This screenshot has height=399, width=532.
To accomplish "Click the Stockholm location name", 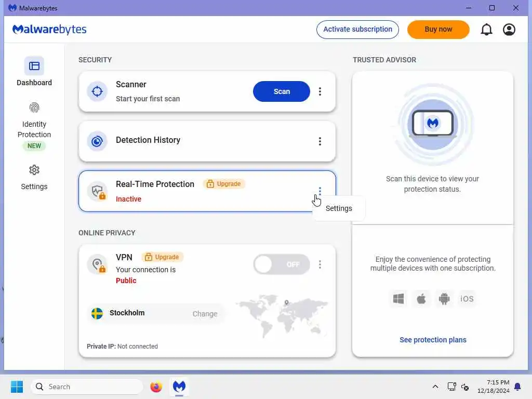I will pos(127,313).
